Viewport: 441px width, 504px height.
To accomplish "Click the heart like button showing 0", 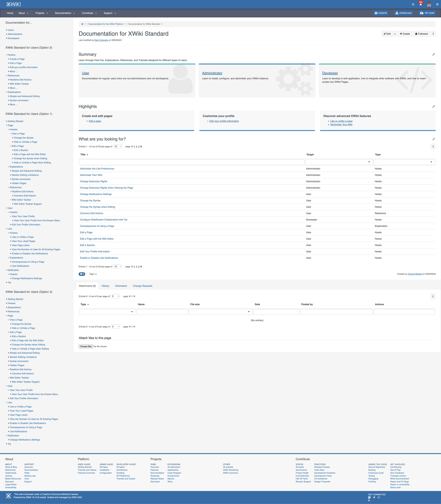I will 82,274.
